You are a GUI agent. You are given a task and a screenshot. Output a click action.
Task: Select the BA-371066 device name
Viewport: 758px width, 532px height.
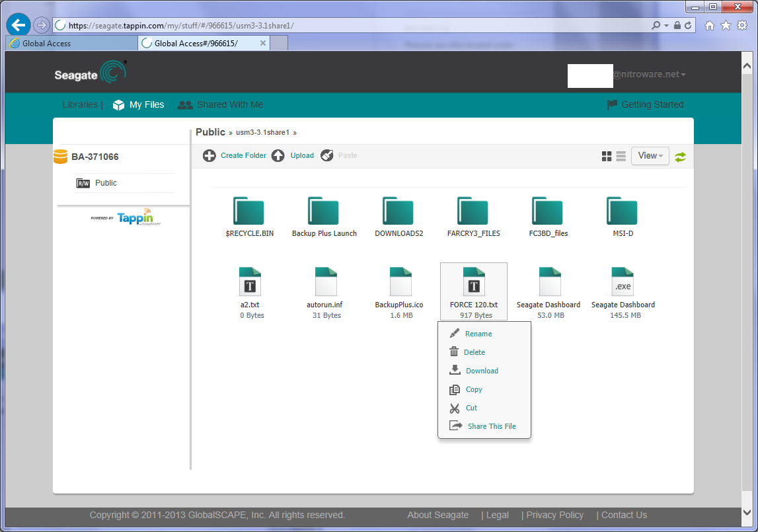[95, 157]
